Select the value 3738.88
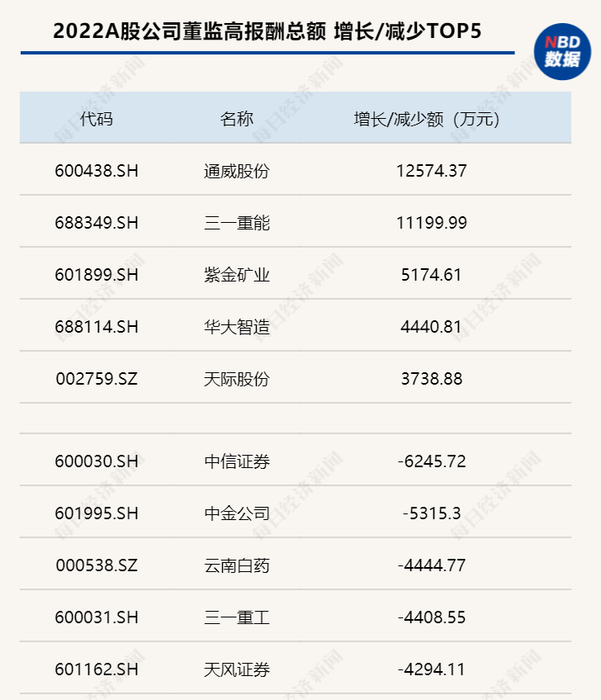Viewport: 601px width, 700px height. pos(431,379)
